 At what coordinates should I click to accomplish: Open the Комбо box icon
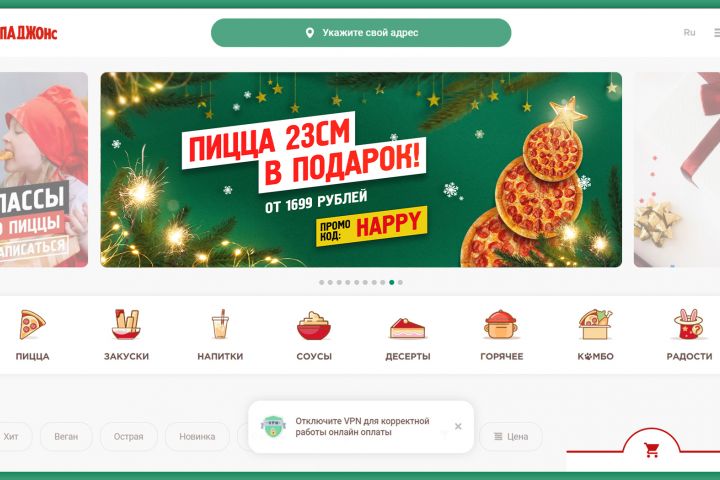[595, 324]
